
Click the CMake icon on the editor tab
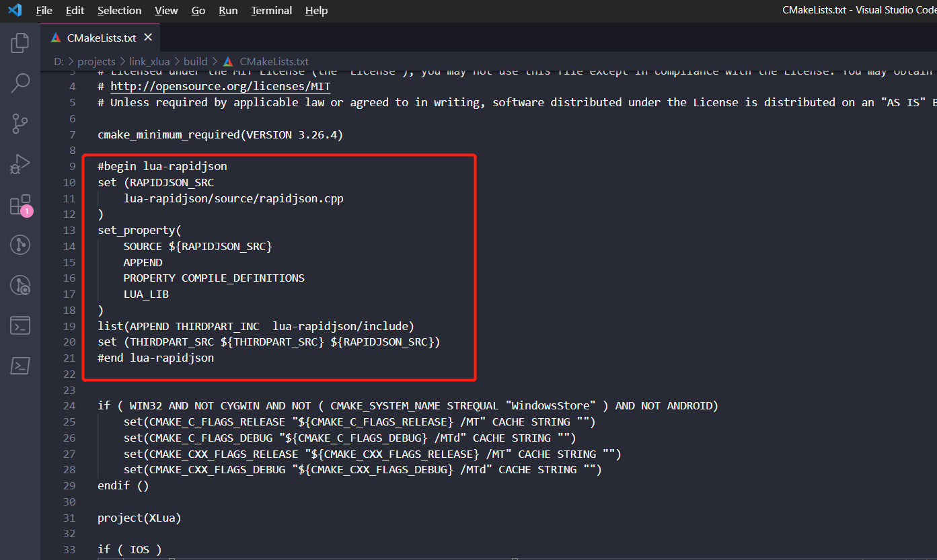coord(56,38)
